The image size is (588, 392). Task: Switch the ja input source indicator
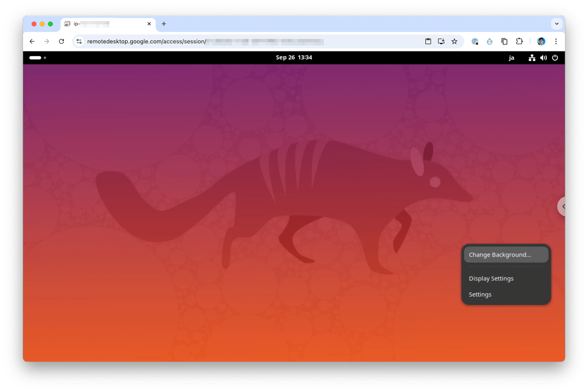(512, 58)
